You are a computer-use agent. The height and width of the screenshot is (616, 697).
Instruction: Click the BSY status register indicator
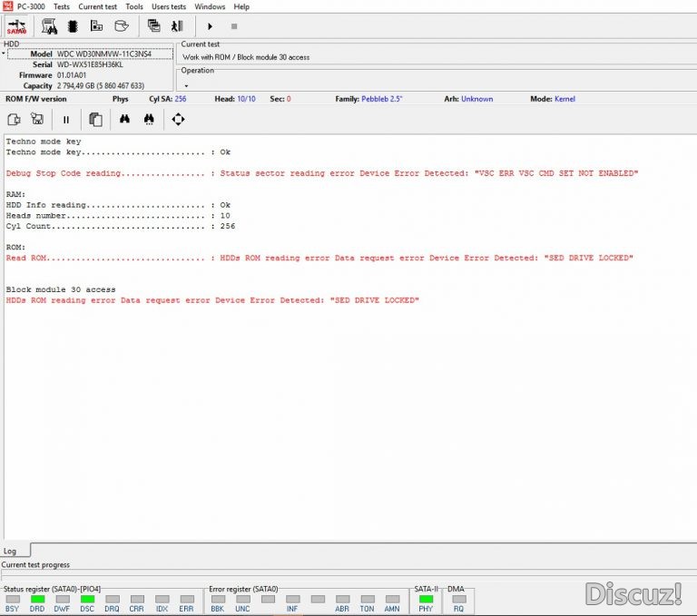coord(12,599)
